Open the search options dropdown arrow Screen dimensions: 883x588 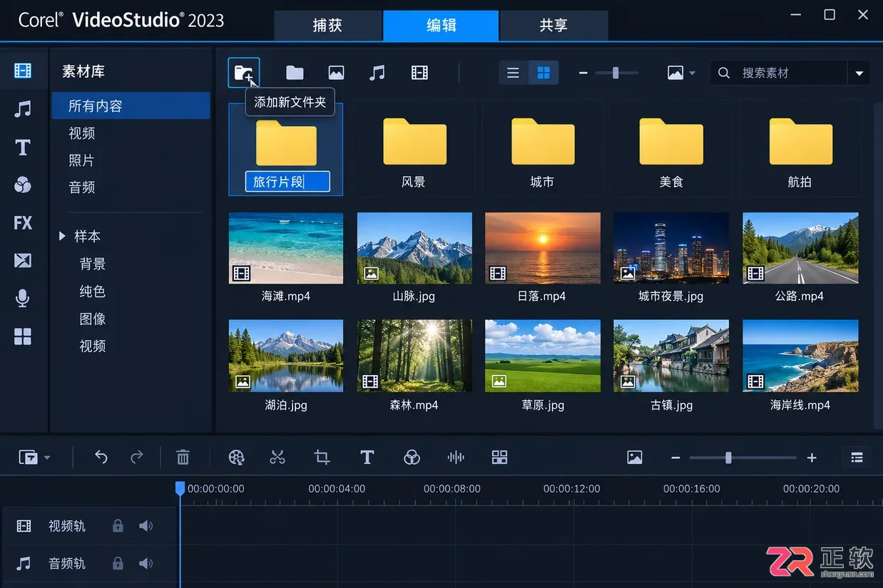pos(859,73)
